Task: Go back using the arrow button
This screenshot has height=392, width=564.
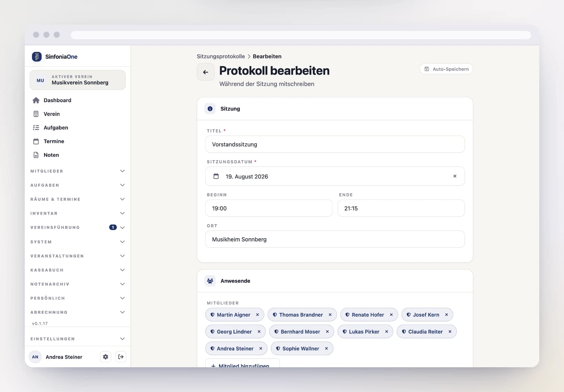Action: pyautogui.click(x=206, y=72)
